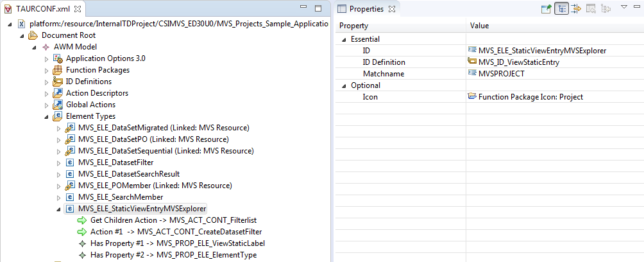Toggle Show Advanced Properties filter button
Screen dimensions: 644x262
[575, 9]
